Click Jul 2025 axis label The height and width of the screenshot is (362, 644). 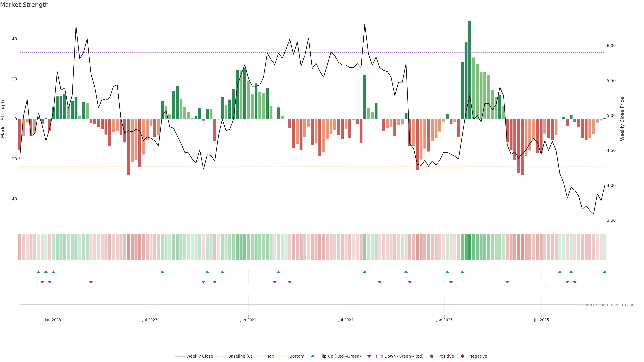point(541,320)
